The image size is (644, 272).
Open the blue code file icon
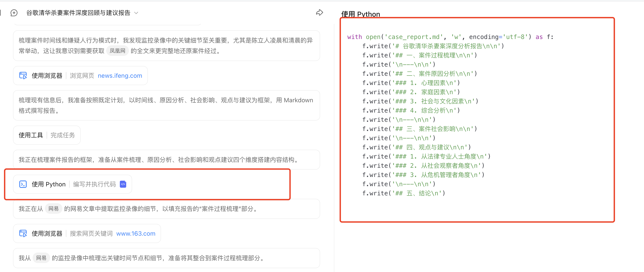click(123, 184)
